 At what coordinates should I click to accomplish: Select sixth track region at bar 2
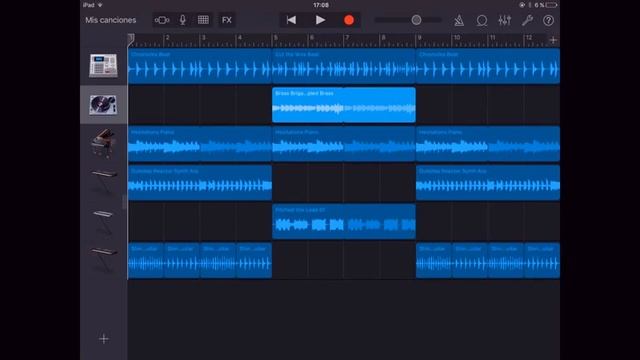coord(182,260)
